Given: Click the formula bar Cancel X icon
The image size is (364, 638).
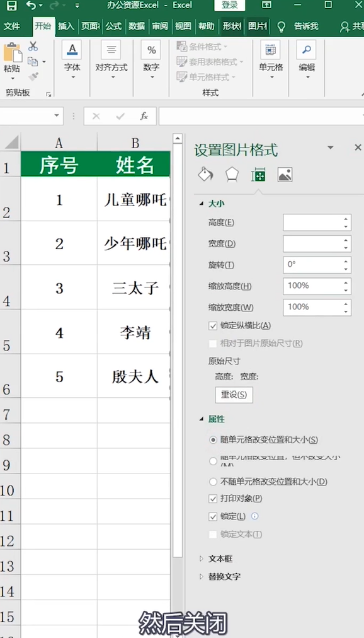Looking at the screenshot, I should click(96, 117).
